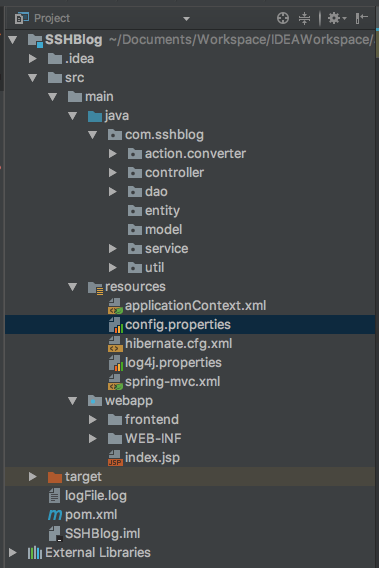Expand the WEB-INF directory arrow
The width and height of the screenshot is (379, 568).
tap(93, 438)
